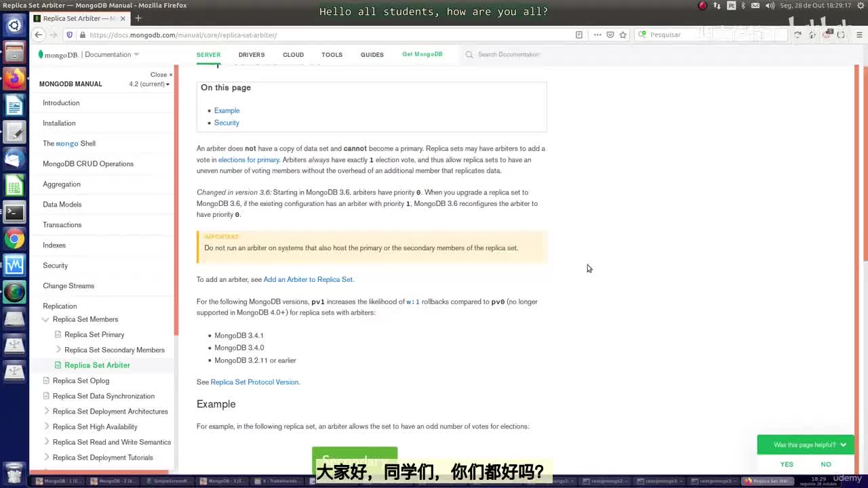Viewport: 868px width, 488px height.
Task: Jump to Security in On this page
Action: tap(226, 123)
